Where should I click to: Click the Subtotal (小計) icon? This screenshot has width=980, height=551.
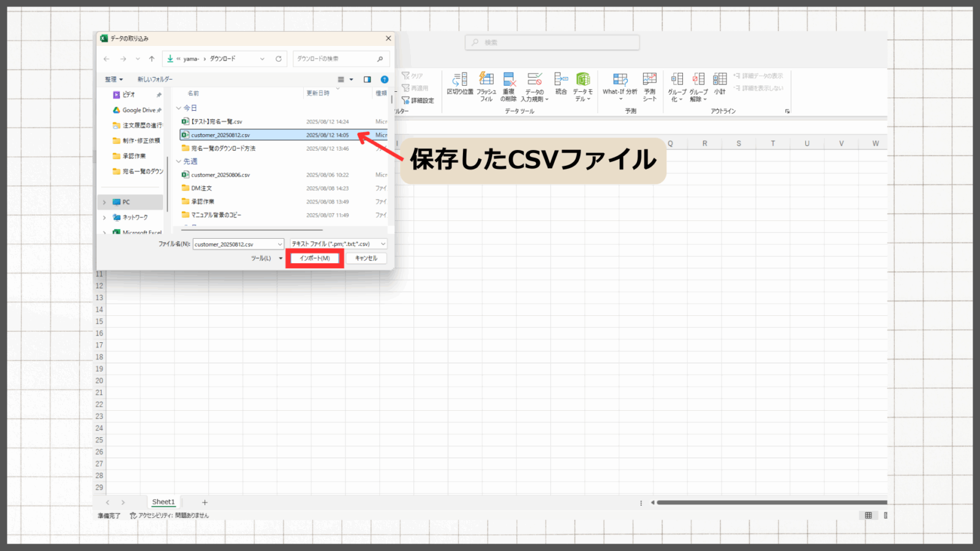[x=720, y=80]
